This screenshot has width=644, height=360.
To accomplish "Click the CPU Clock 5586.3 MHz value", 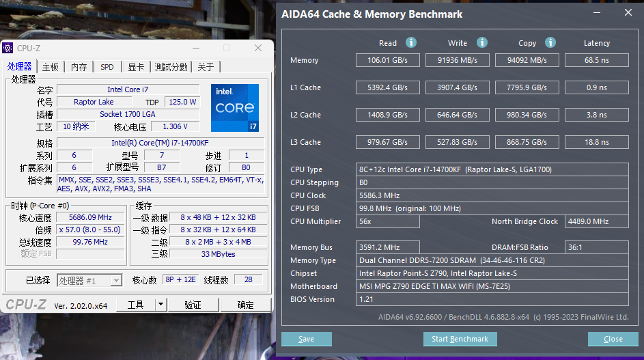I will click(x=492, y=195).
